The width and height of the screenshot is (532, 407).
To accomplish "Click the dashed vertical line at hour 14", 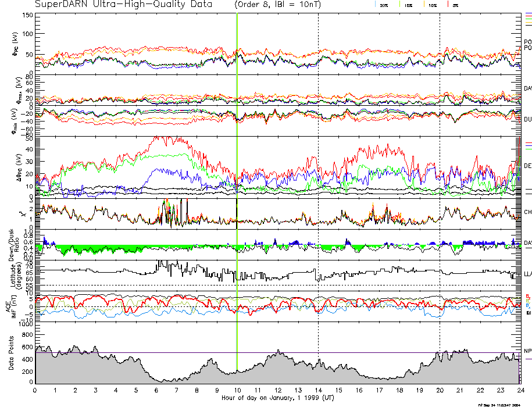I will 318,174.
